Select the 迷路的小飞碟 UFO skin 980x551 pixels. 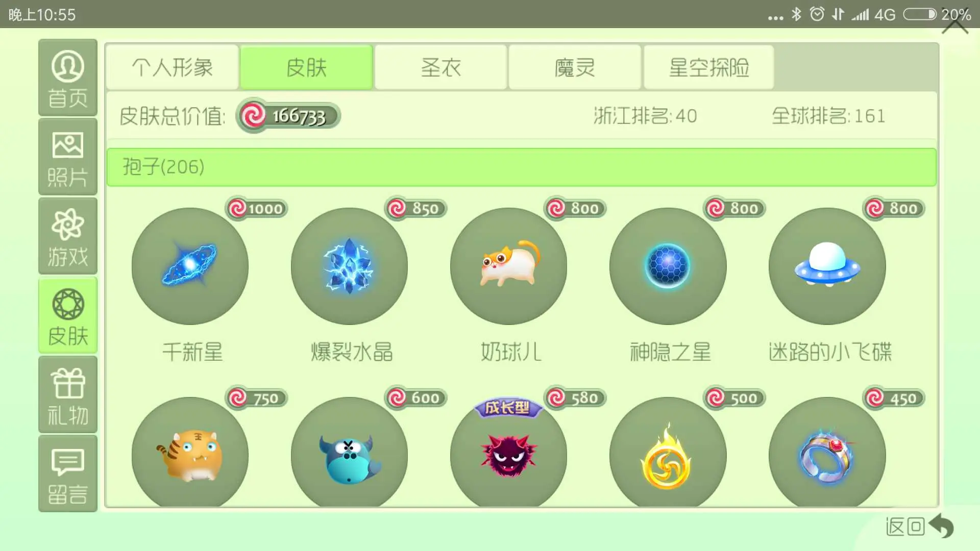click(827, 266)
